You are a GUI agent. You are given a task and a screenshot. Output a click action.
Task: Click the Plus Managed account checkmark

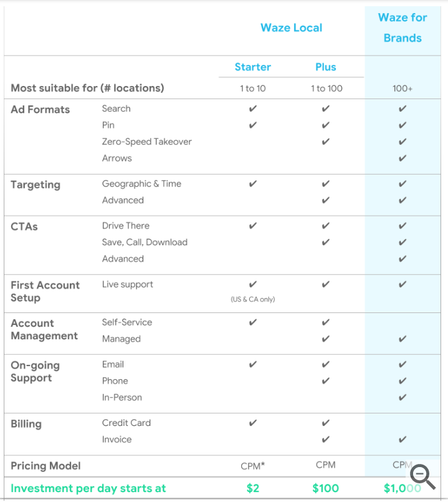326,339
